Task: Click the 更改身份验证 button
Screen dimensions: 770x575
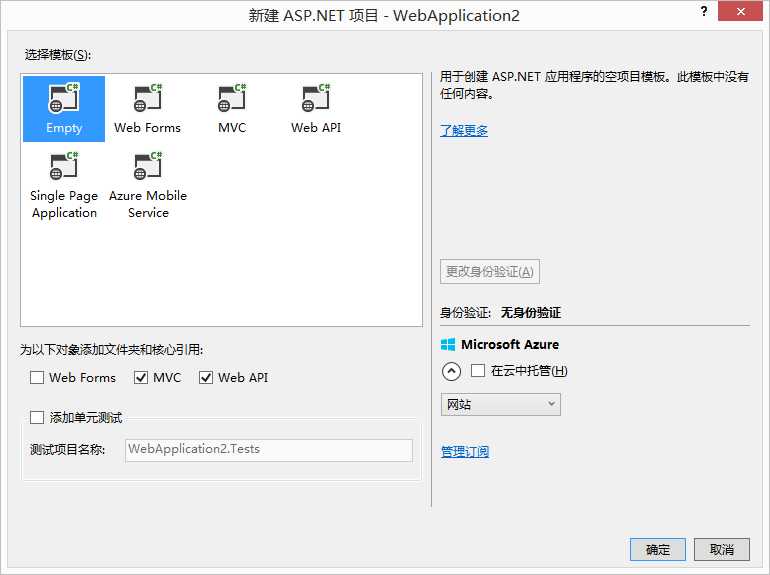Action: point(490,272)
